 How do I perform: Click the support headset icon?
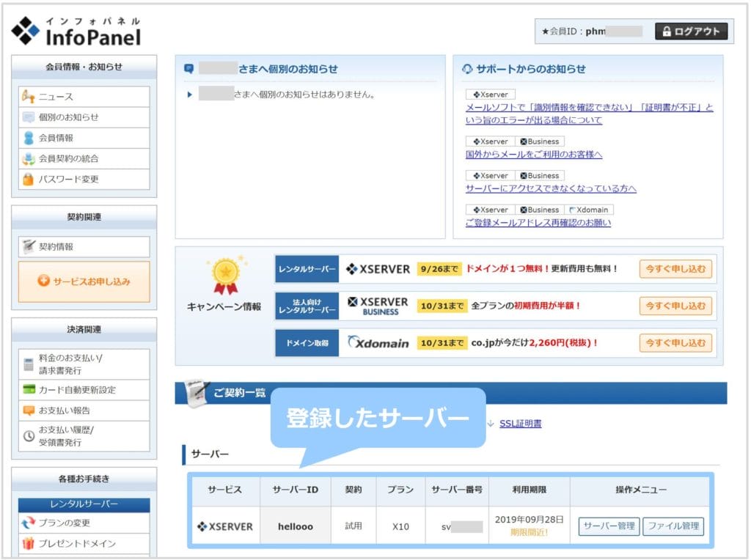pyautogui.click(x=467, y=69)
